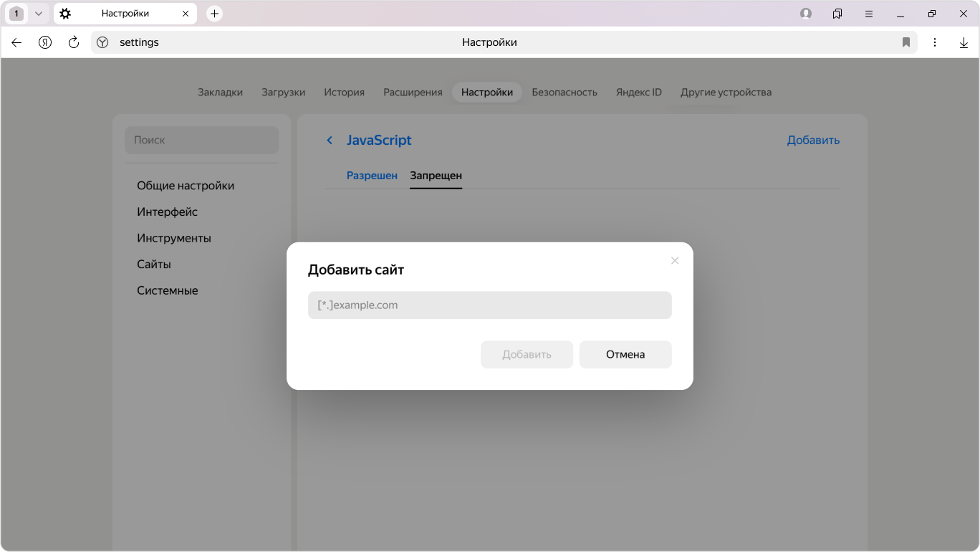The width and height of the screenshot is (980, 552).
Task: Close the Add site dialog
Action: click(x=674, y=261)
